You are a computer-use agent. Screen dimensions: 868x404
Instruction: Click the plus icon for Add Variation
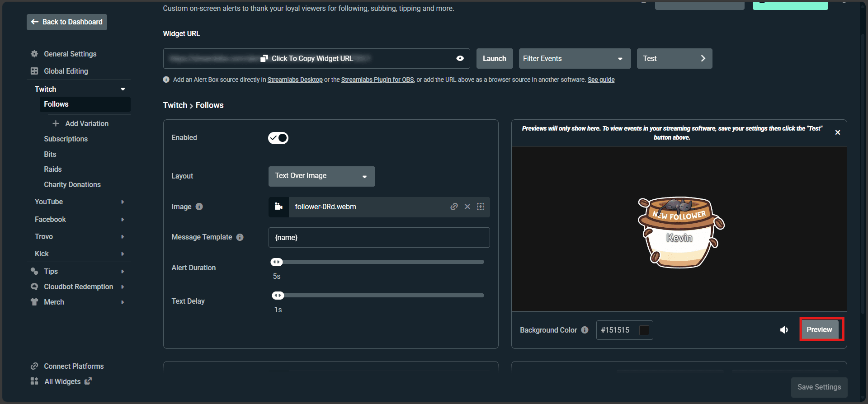(x=56, y=123)
